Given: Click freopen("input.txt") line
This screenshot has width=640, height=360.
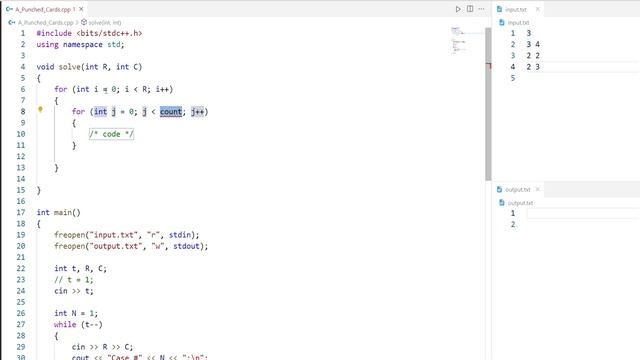Looking at the screenshot, I should click(127, 235).
